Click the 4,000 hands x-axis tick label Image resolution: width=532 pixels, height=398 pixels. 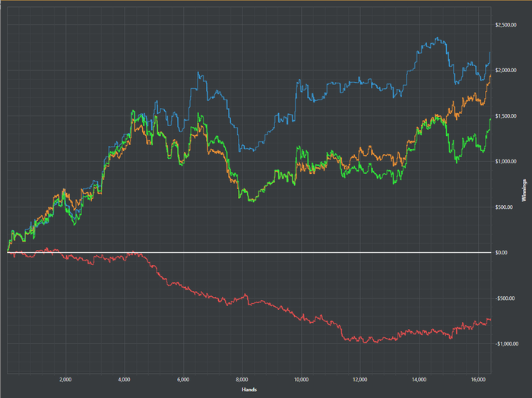point(124,379)
